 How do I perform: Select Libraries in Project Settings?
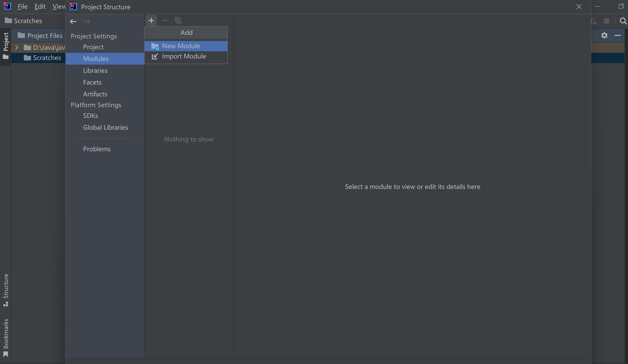[x=95, y=70]
